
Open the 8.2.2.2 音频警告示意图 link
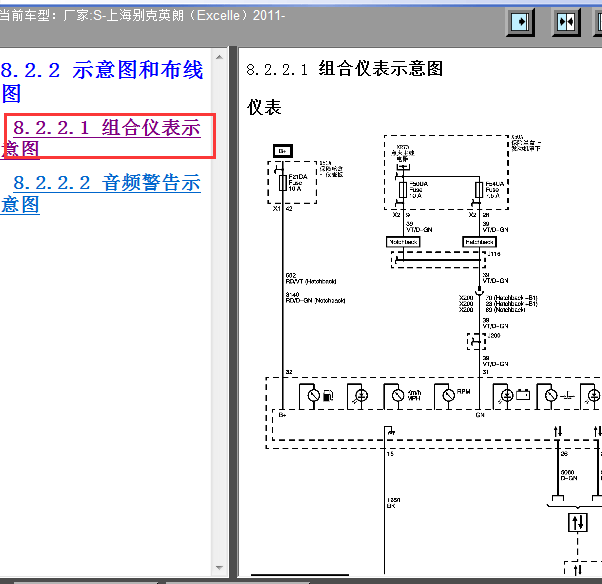(x=101, y=193)
